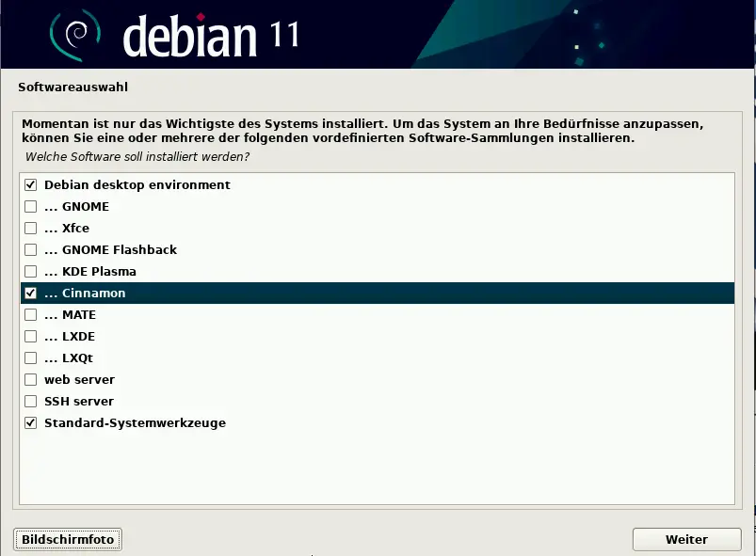Disable Debian desktop environment checkbox

click(x=30, y=184)
